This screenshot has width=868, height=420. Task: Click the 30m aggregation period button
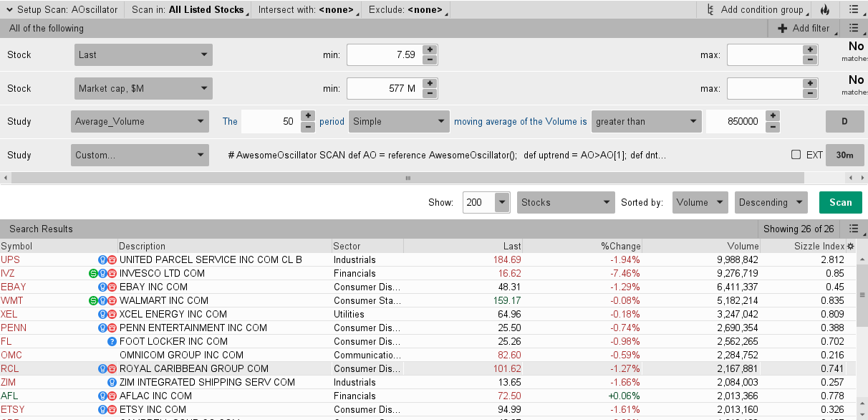(x=844, y=155)
